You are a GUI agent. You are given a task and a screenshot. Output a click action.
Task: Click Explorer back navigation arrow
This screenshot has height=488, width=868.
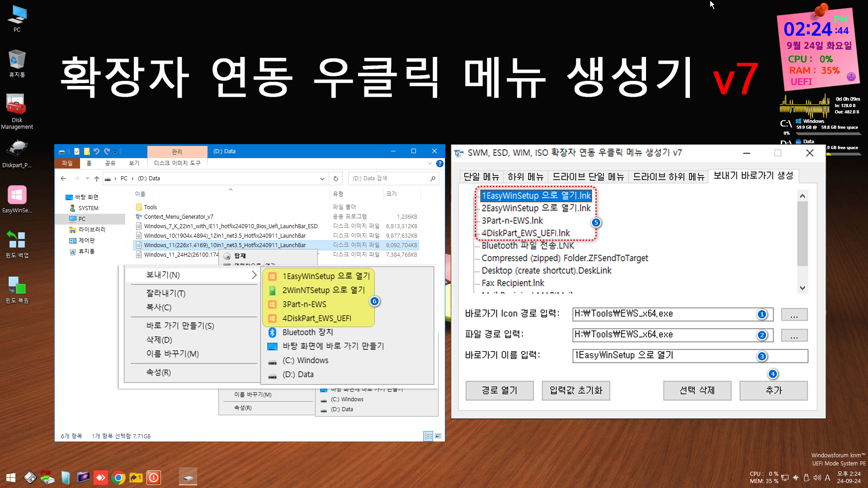[63, 178]
